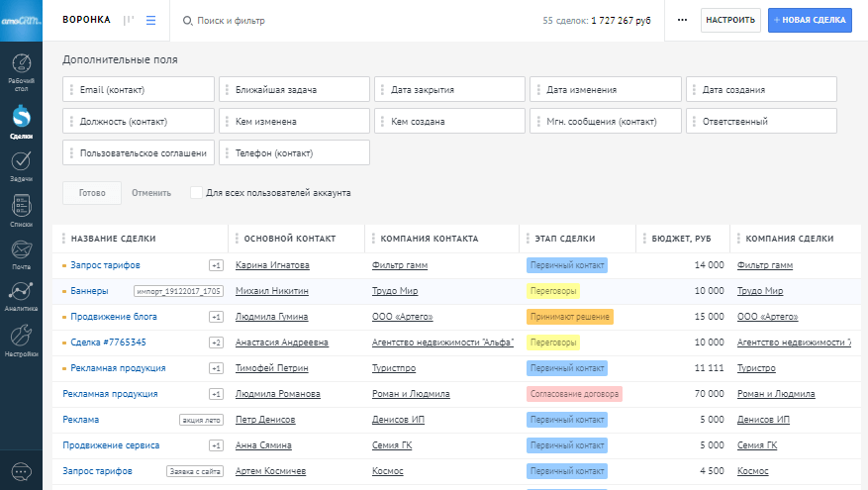Click the 'Поиск и фильтр' search field
The height and width of the screenshot is (490, 868).
coord(238,20)
